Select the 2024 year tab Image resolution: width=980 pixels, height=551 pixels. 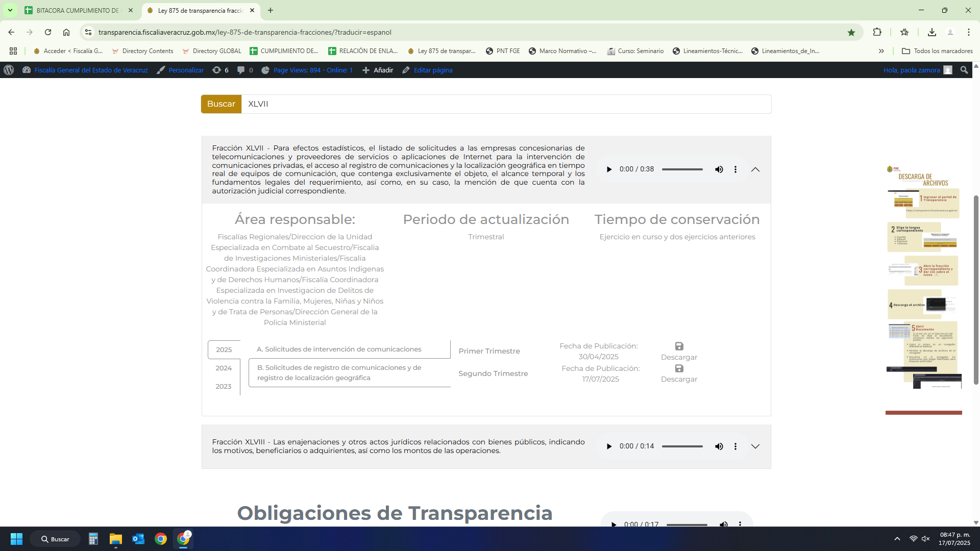pyautogui.click(x=224, y=368)
